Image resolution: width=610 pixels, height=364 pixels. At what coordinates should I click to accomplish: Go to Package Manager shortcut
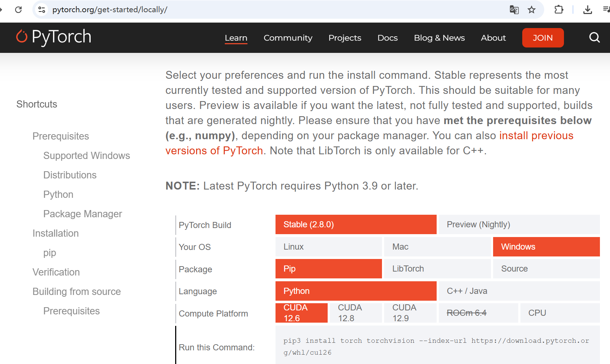[83, 214]
